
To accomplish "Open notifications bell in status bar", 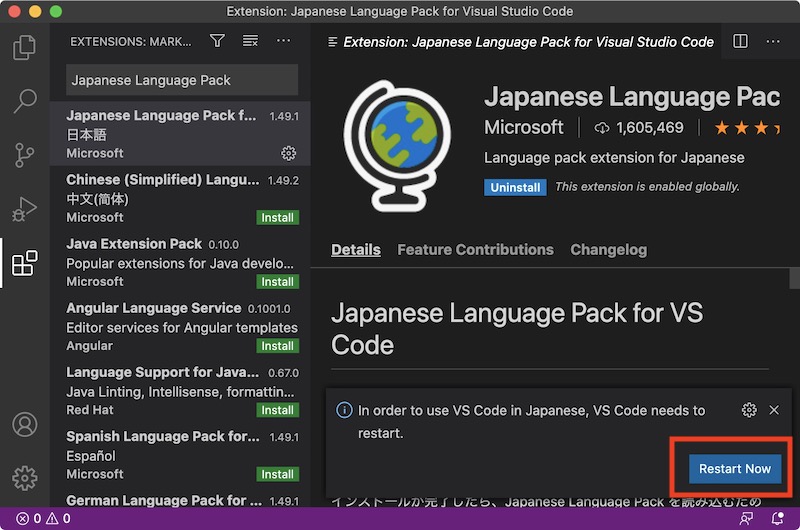I will pos(778,519).
